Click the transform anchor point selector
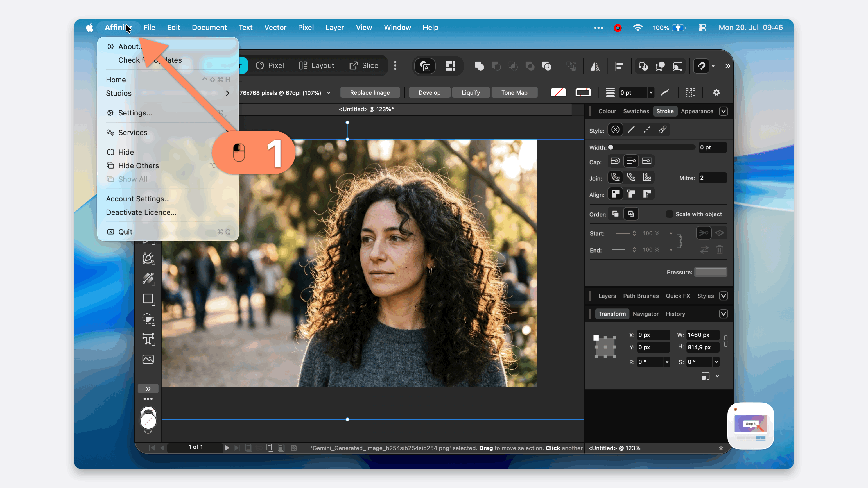 pos(605,347)
